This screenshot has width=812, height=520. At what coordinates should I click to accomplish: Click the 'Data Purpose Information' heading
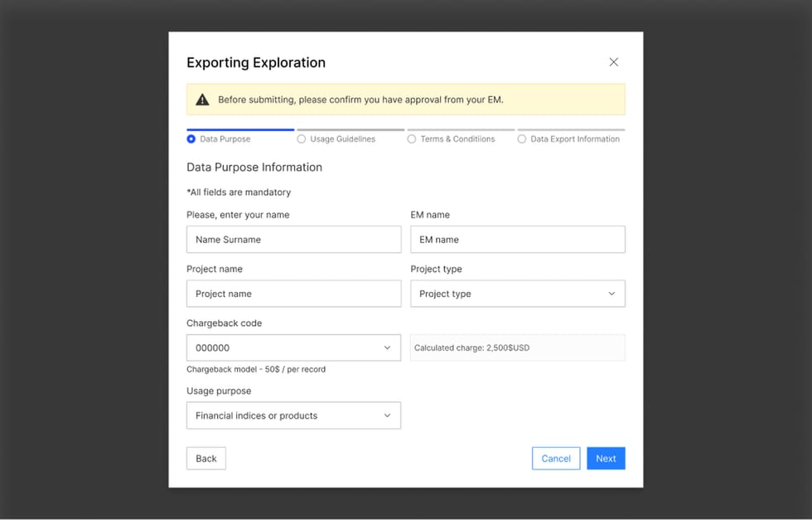(x=254, y=167)
